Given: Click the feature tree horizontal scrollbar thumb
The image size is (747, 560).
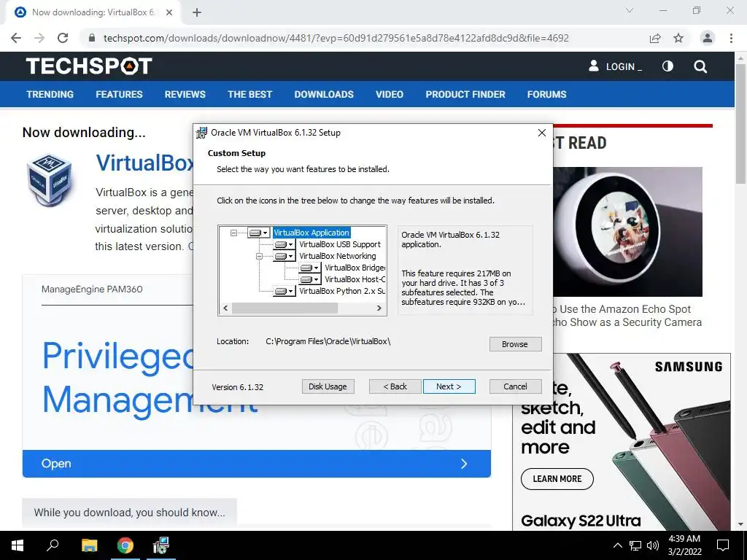Looking at the screenshot, I should (x=285, y=308).
